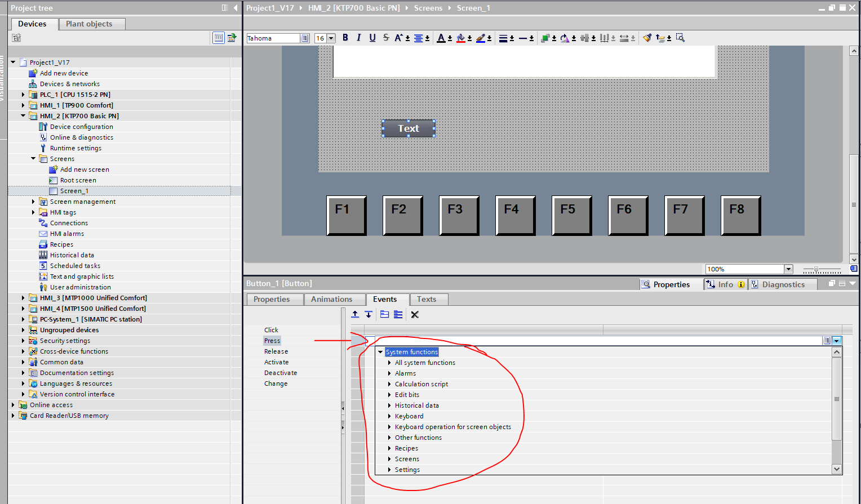Click the format painter brush icon
Viewport: 861px width, 504px height.
[x=647, y=38]
